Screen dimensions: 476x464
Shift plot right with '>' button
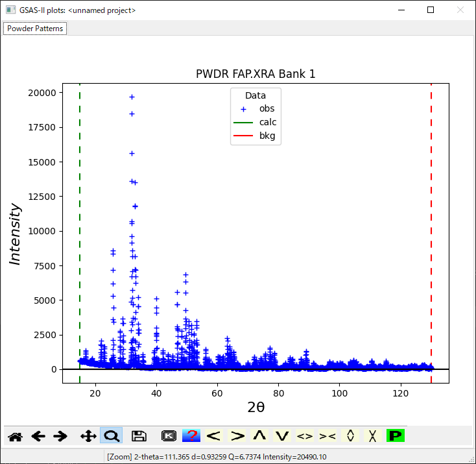pos(237,436)
